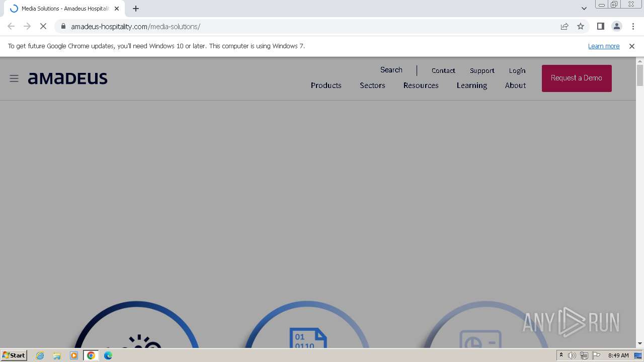
Task: Expand the tab search chevron
Action: pos(584,9)
